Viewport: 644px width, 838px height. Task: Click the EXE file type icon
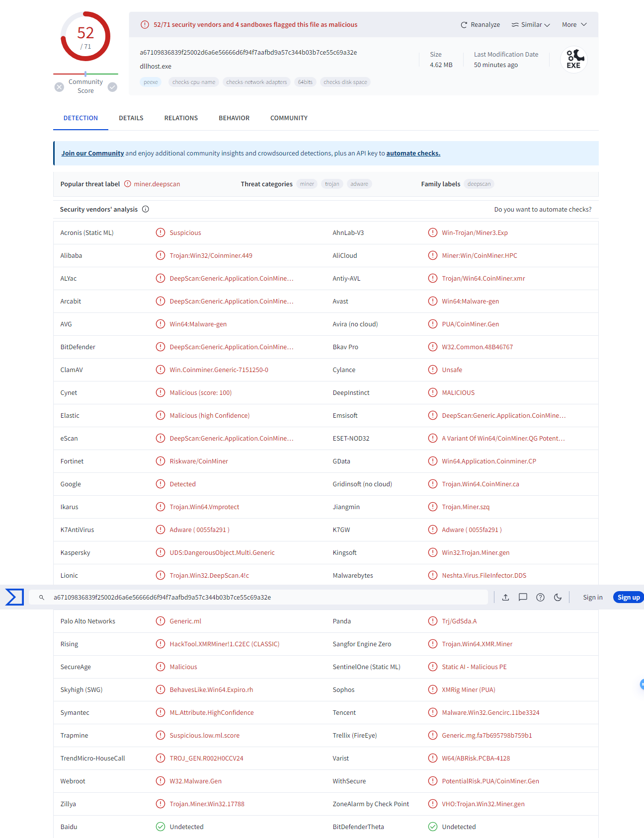coord(573,60)
